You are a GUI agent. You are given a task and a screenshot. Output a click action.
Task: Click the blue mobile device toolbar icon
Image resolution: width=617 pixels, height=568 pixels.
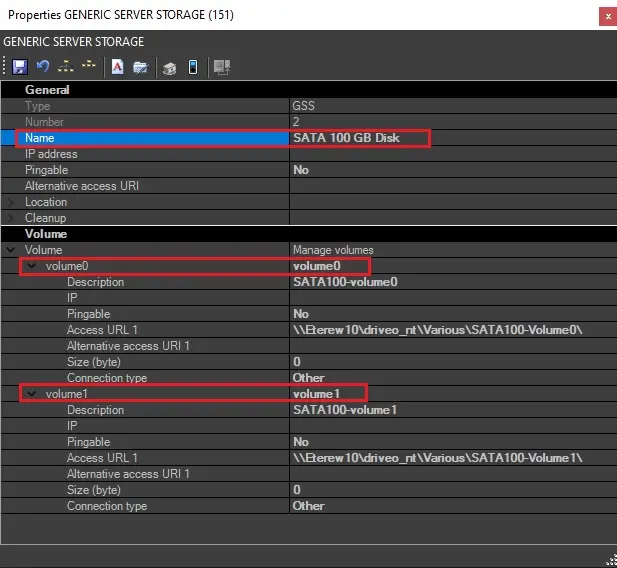coord(192,67)
